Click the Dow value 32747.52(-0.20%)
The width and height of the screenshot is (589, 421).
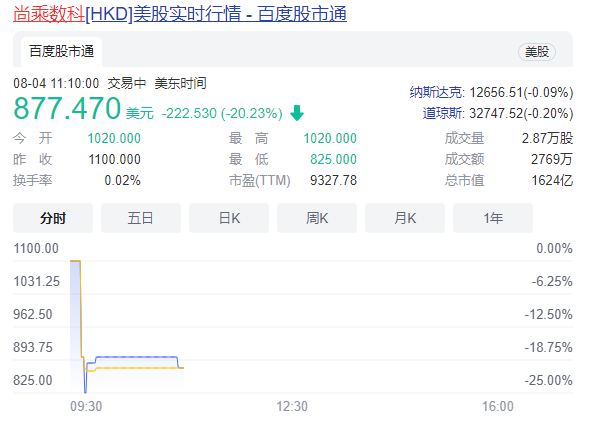[521, 113]
